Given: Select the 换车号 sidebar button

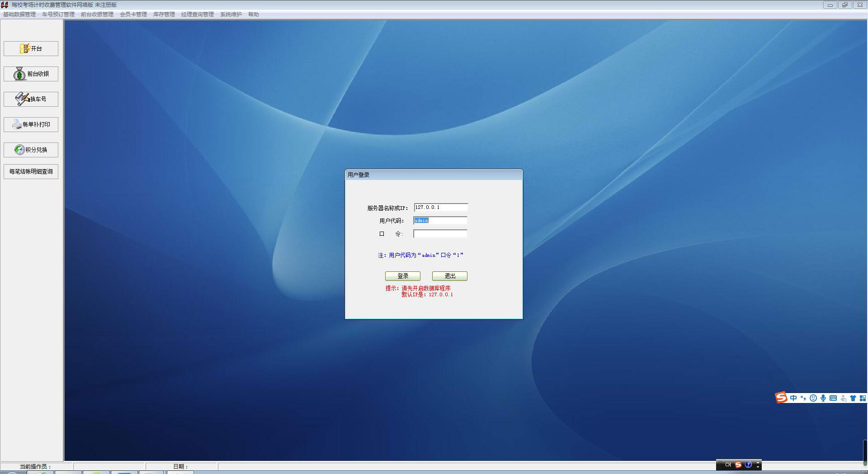Looking at the screenshot, I should (31, 99).
